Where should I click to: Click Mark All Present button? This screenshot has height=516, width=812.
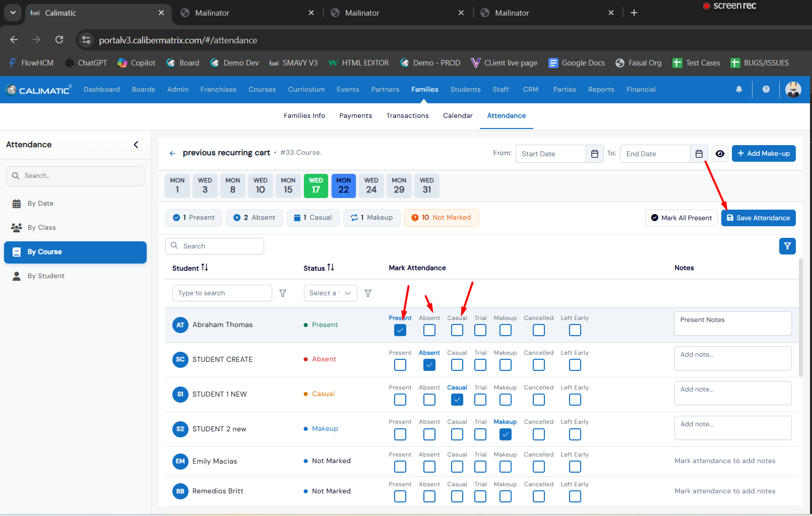coord(681,218)
